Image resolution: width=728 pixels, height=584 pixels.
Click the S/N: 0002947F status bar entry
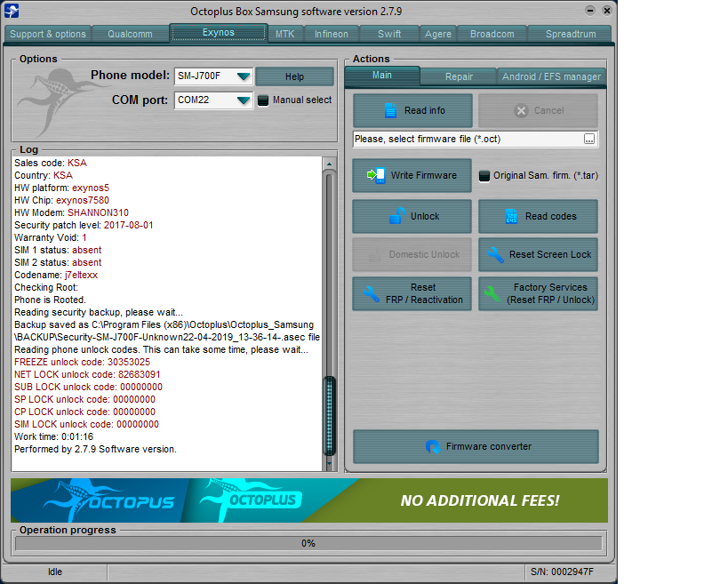pyautogui.click(x=562, y=572)
